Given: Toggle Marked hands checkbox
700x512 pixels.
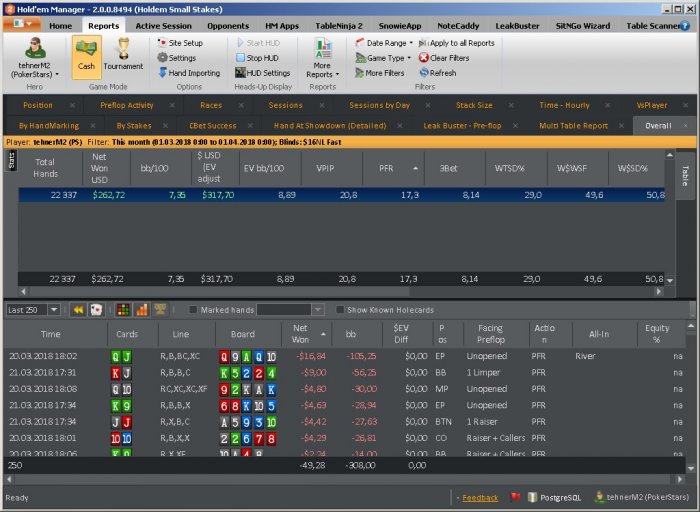Looking at the screenshot, I should 193,310.
